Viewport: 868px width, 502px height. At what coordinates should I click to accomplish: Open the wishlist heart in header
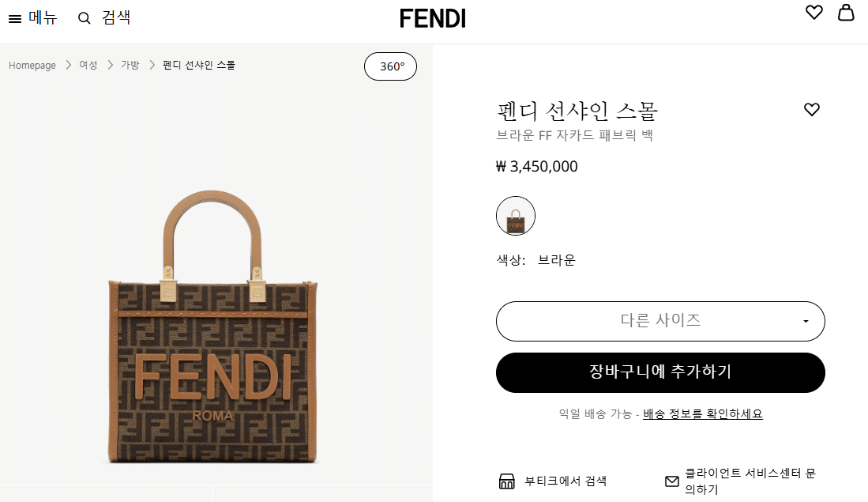coord(814,13)
